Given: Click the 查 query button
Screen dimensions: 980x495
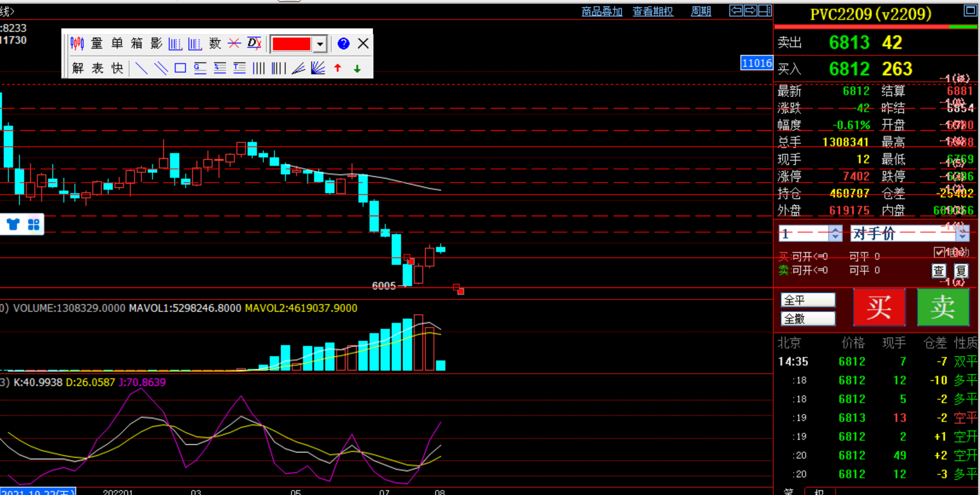Looking at the screenshot, I should (x=939, y=271).
